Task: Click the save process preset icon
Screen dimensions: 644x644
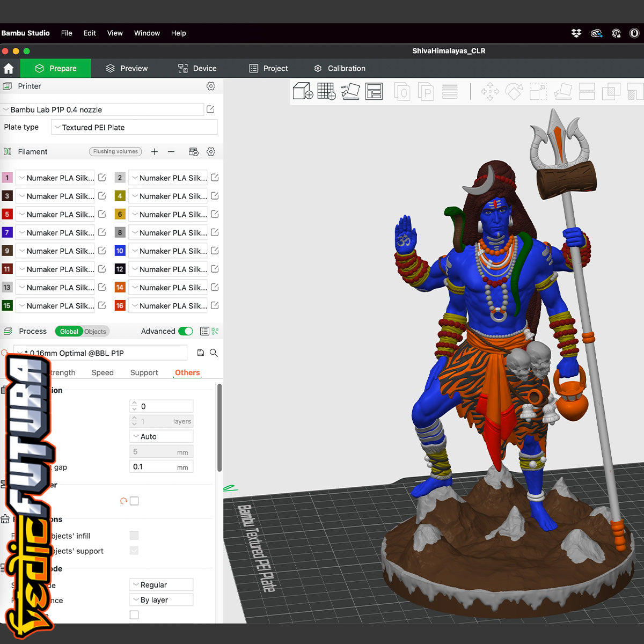Action: tap(200, 353)
